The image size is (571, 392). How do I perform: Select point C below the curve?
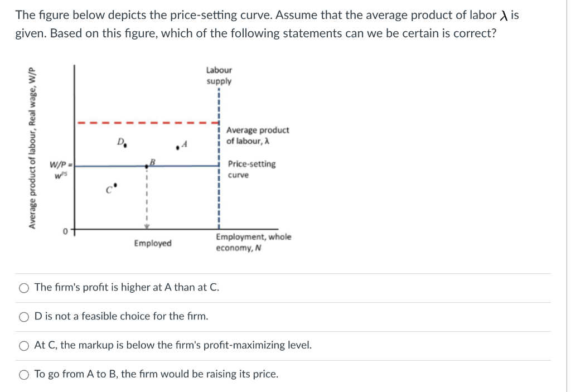coord(115,184)
